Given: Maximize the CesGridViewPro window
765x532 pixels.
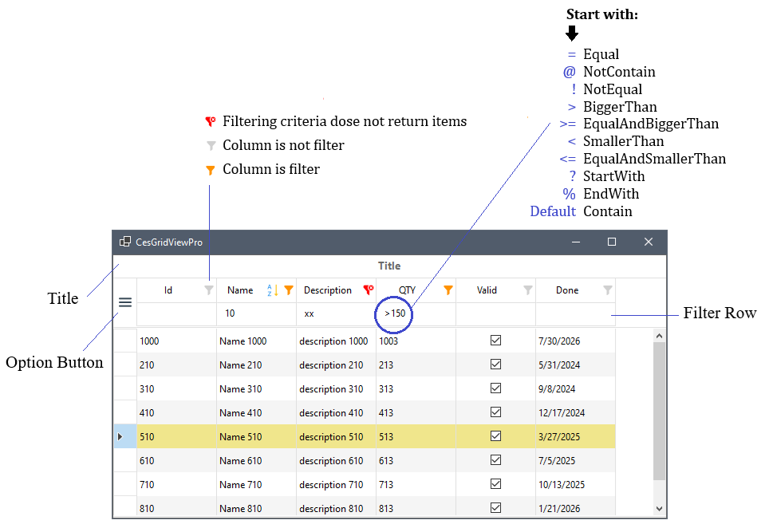Looking at the screenshot, I should click(612, 242).
